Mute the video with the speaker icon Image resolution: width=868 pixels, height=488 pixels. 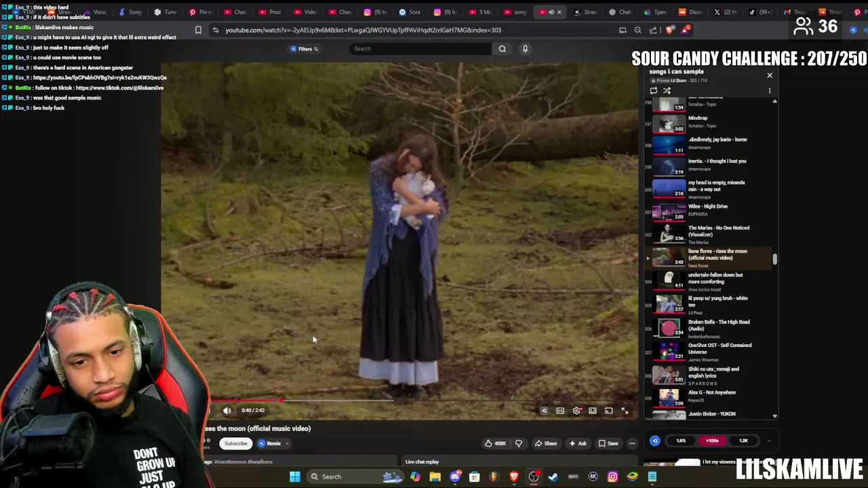tap(227, 410)
